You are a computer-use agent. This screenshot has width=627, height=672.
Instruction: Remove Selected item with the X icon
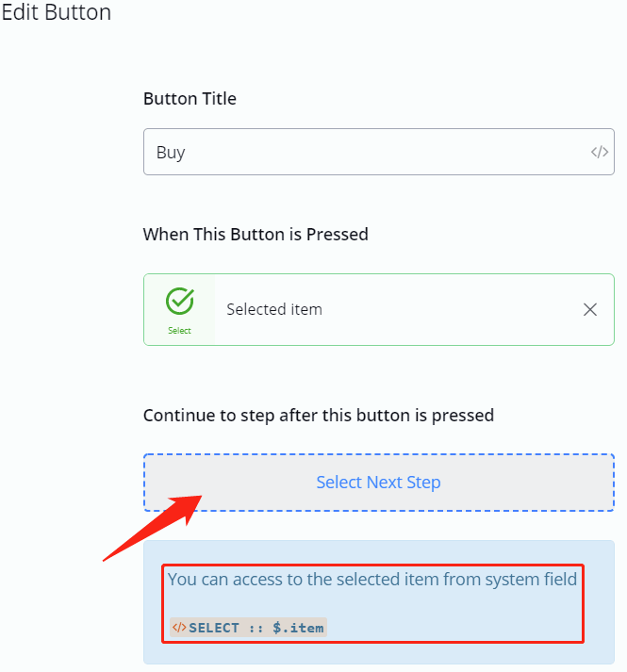(x=590, y=309)
